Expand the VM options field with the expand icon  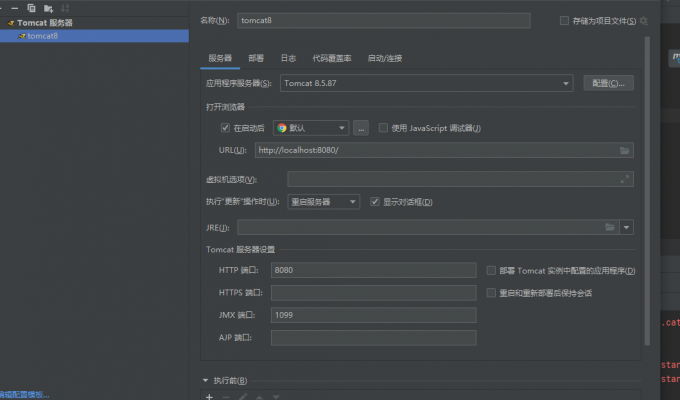point(625,179)
